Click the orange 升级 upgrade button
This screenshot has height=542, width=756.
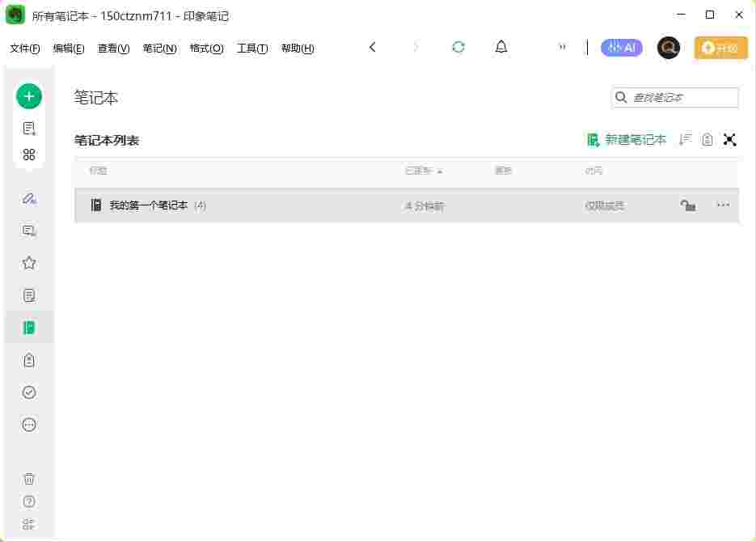click(x=720, y=48)
